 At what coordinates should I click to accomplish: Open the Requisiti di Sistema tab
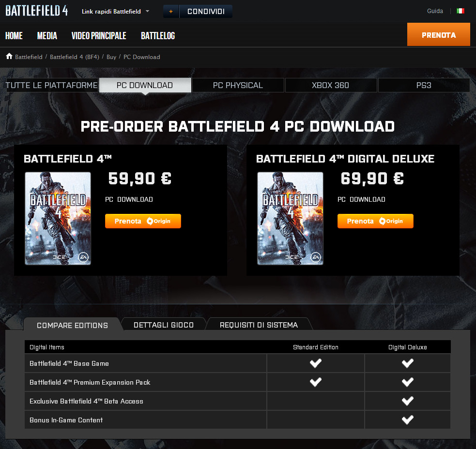259,325
